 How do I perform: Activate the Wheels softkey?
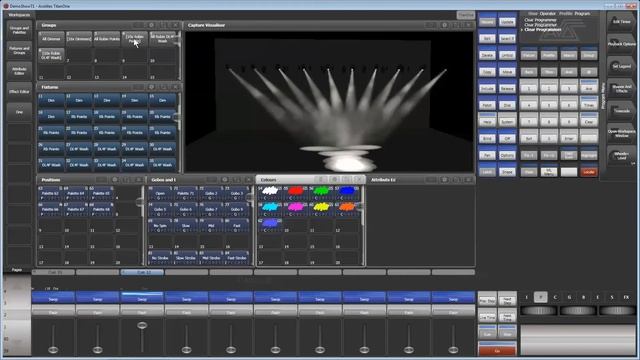(x=621, y=156)
